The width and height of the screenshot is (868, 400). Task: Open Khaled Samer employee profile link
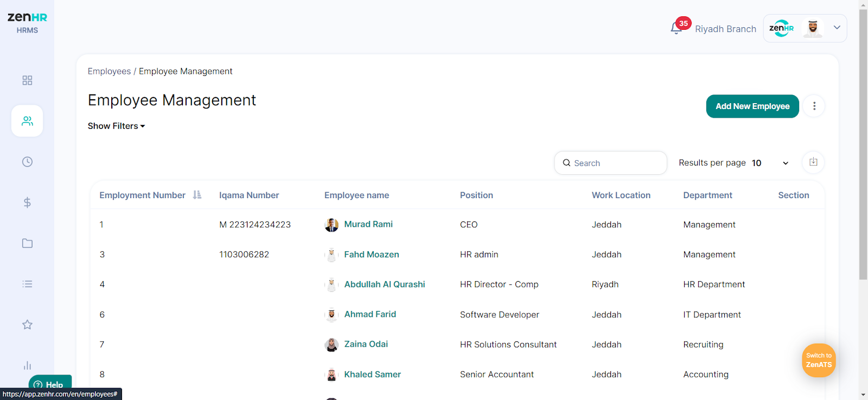(x=373, y=374)
